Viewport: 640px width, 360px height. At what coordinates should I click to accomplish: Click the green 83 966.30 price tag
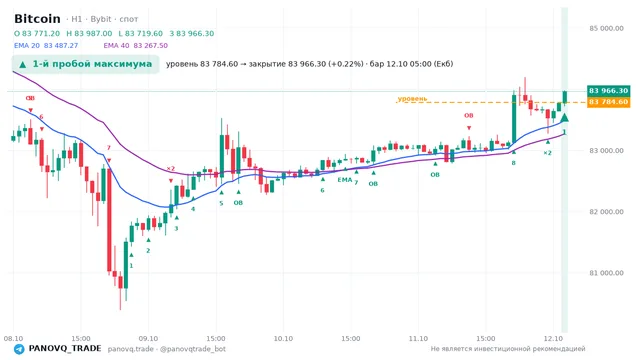pos(608,91)
